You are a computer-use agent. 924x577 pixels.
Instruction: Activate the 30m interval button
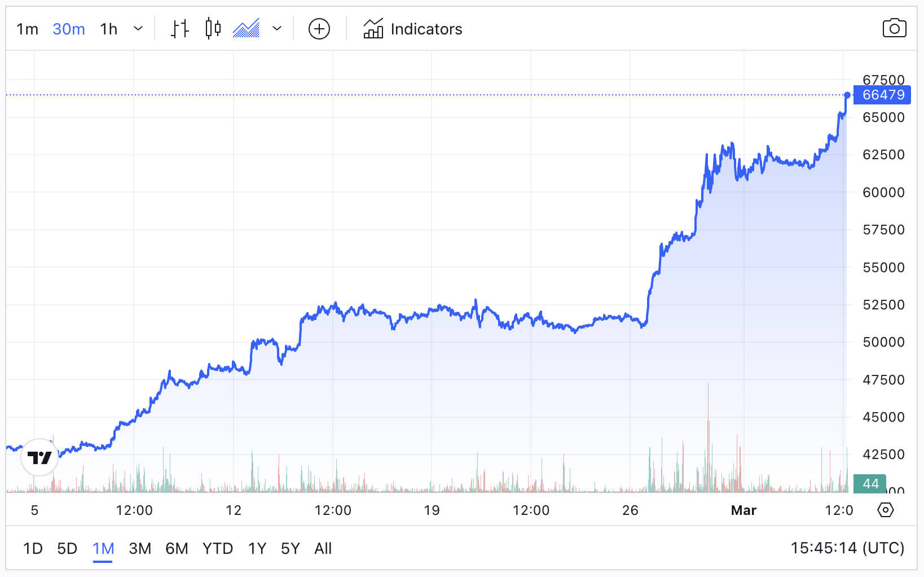68,29
